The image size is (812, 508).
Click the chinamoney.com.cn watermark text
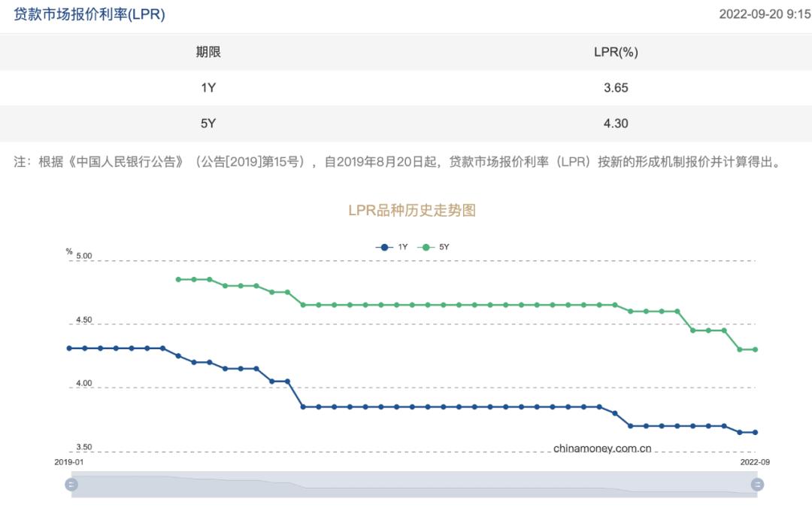click(601, 449)
